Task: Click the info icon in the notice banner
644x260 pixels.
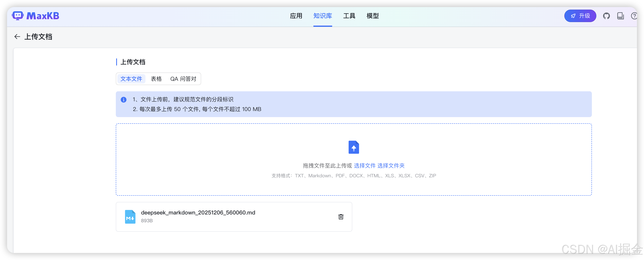Action: click(123, 100)
